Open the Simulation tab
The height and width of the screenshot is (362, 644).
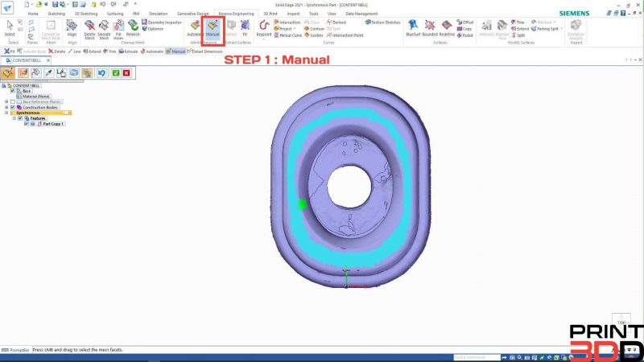pos(158,14)
